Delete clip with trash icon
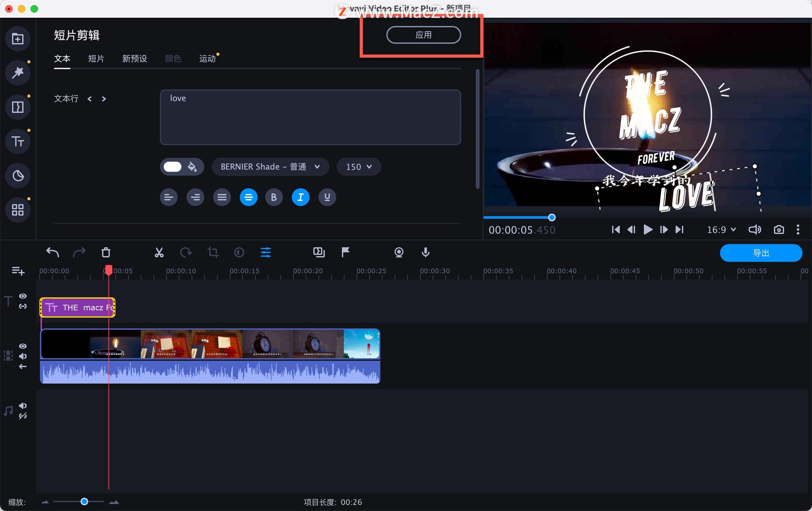 [106, 253]
